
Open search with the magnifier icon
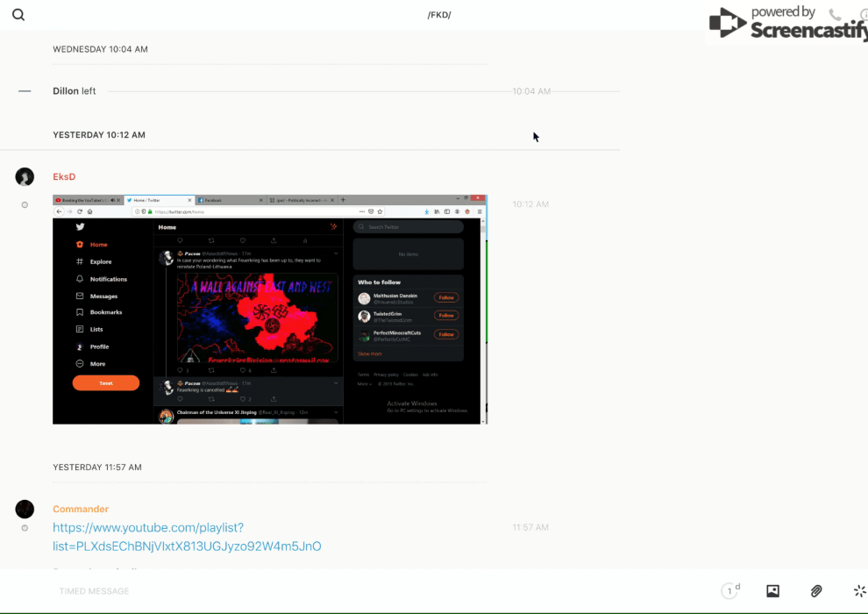[18, 15]
